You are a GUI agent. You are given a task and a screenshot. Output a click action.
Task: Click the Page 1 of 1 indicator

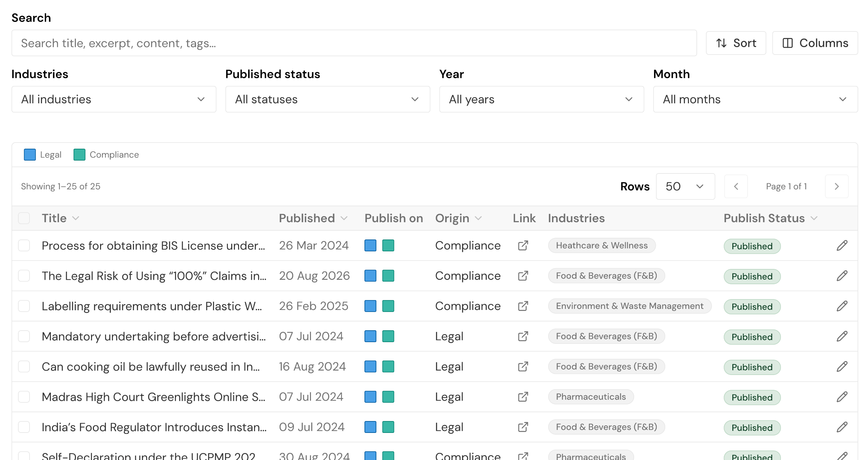[786, 186]
